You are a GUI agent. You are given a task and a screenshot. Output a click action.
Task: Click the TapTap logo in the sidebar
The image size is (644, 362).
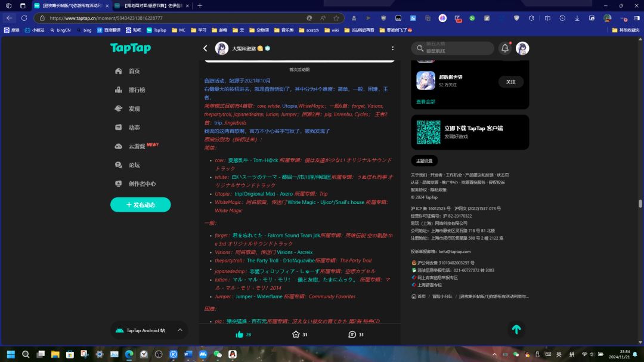tap(131, 48)
